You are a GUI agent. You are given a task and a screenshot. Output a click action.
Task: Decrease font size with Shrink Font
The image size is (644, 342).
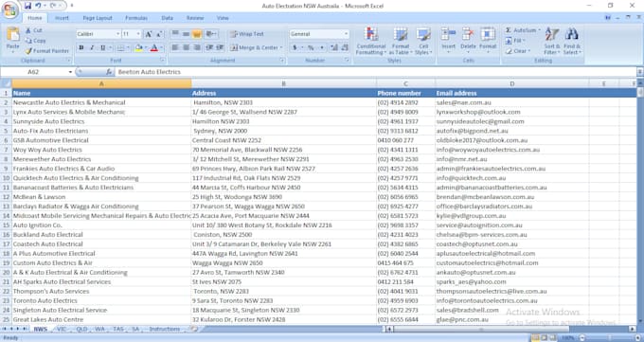[x=159, y=34]
